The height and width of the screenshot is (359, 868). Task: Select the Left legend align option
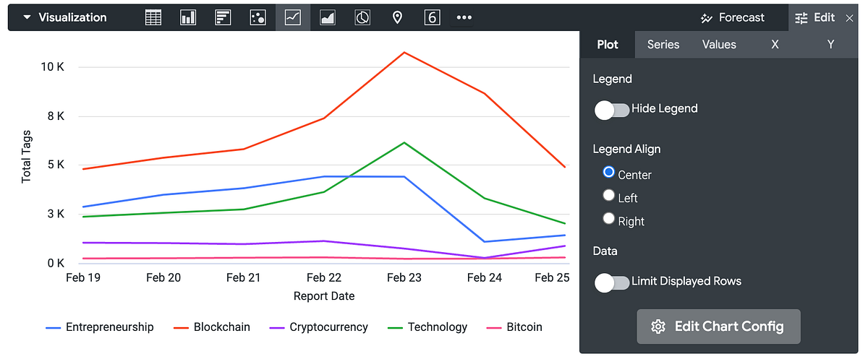point(608,196)
